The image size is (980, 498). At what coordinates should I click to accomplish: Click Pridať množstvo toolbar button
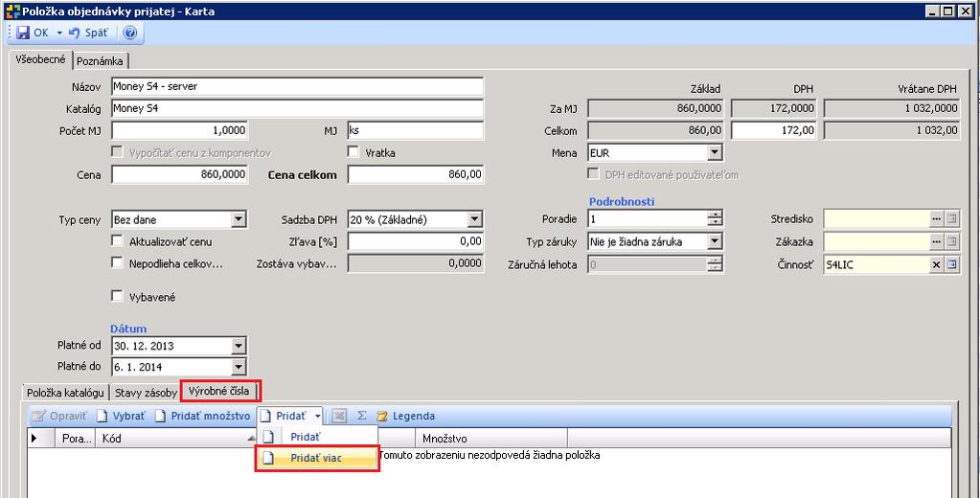click(202, 416)
